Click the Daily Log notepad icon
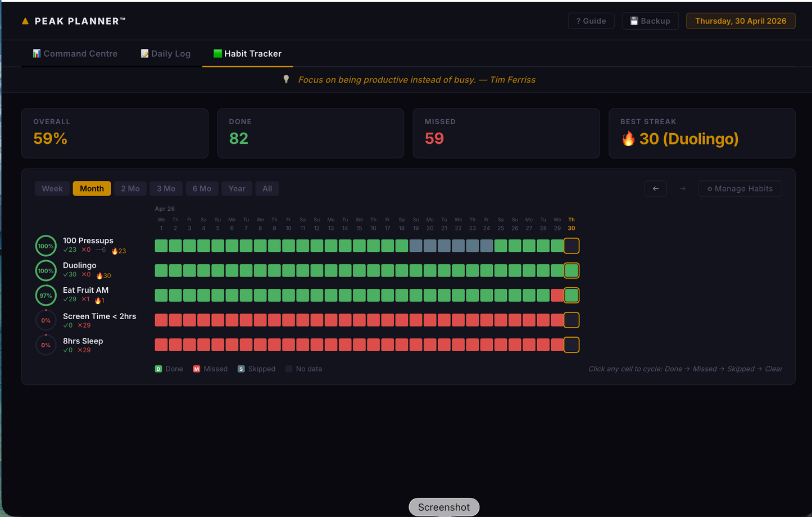This screenshot has width=812, height=517. point(144,53)
